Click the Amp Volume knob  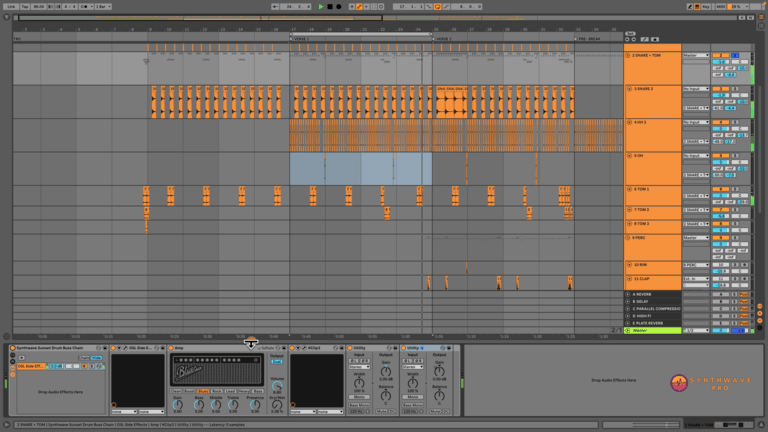(277, 386)
